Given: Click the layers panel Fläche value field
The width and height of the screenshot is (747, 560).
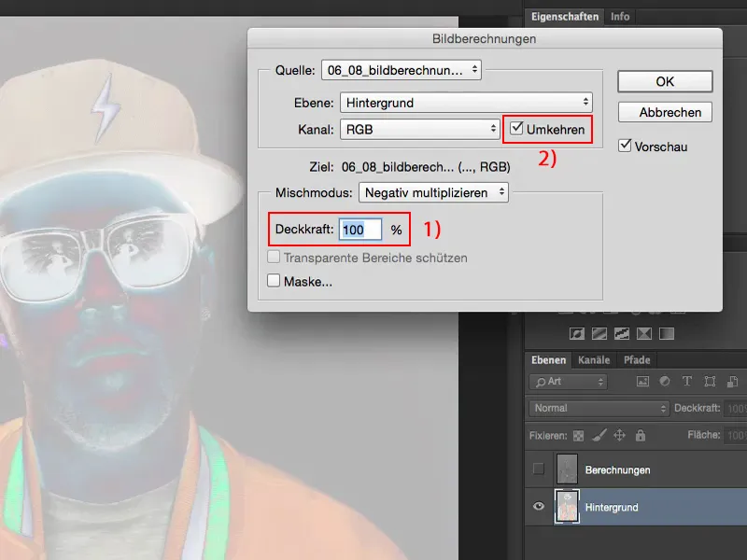Looking at the screenshot, I should (735, 435).
